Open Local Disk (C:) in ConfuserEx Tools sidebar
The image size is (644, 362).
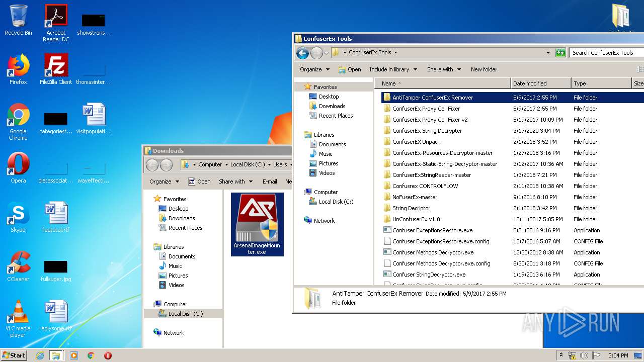point(336,202)
